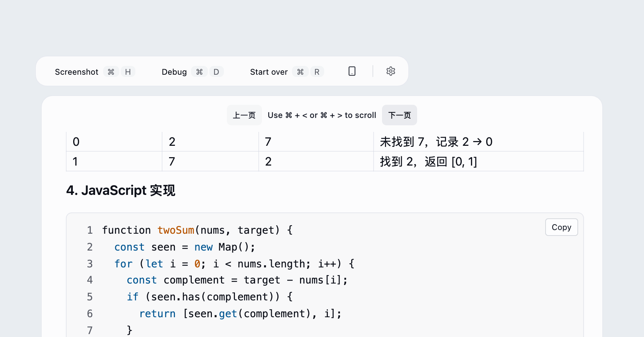Image resolution: width=644 pixels, height=337 pixels.
Task: Click line number 1 in the code block
Action: (90, 230)
